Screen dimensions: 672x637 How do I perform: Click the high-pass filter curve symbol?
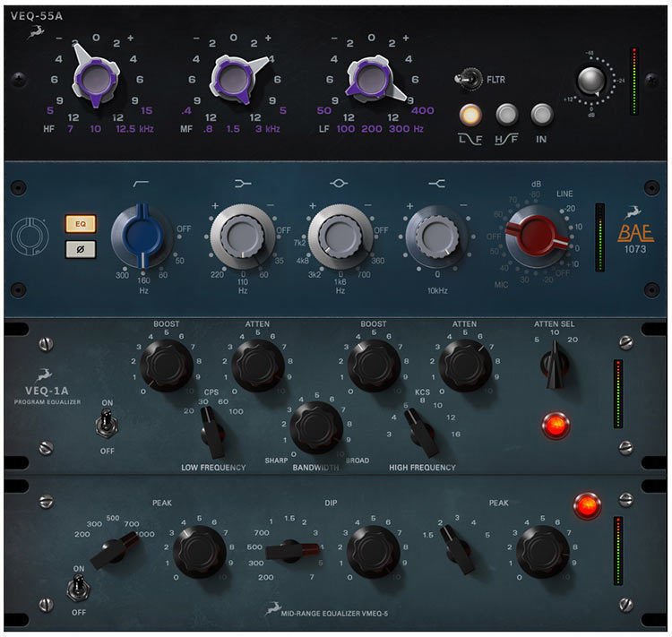(141, 184)
